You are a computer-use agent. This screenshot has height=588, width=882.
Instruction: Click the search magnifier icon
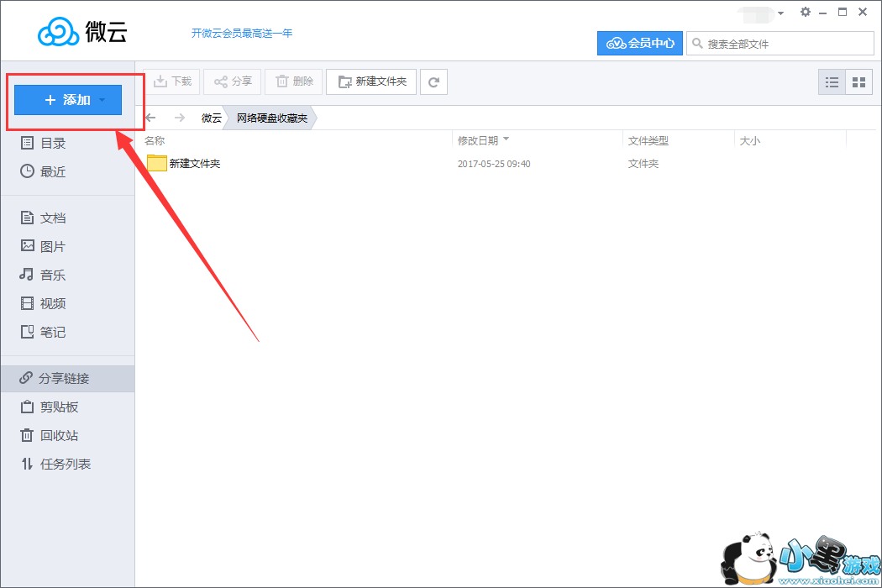tap(697, 44)
